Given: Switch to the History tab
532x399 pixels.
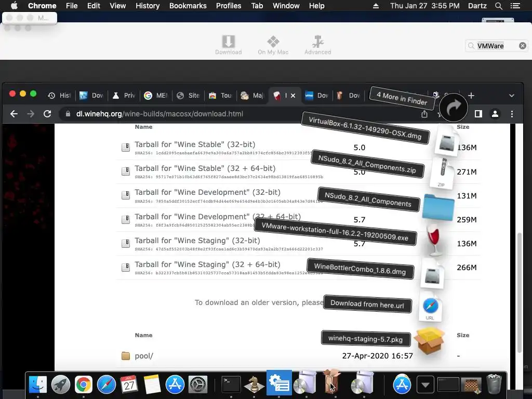Looking at the screenshot, I should pyautogui.click(x=59, y=96).
